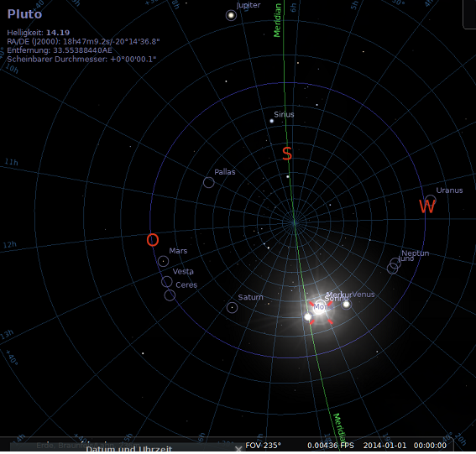Select the Pallas asteroid marker circle
Image resolution: width=476 pixels, height=454 pixels.
click(208, 182)
